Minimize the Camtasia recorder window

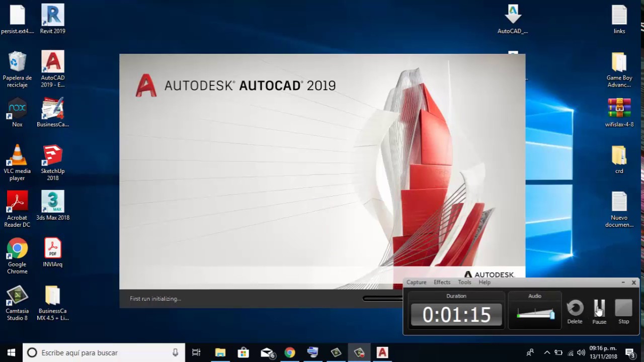(x=623, y=283)
